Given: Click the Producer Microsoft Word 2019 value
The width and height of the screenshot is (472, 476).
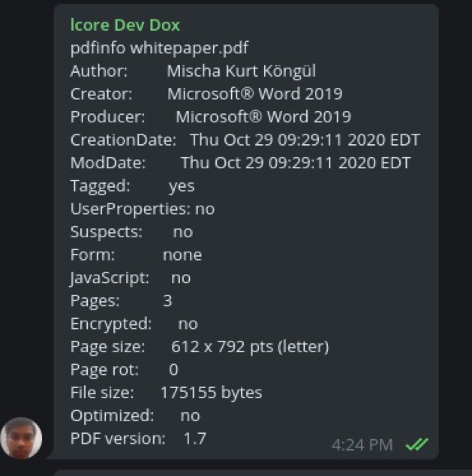Looking at the screenshot, I should click(x=263, y=117).
